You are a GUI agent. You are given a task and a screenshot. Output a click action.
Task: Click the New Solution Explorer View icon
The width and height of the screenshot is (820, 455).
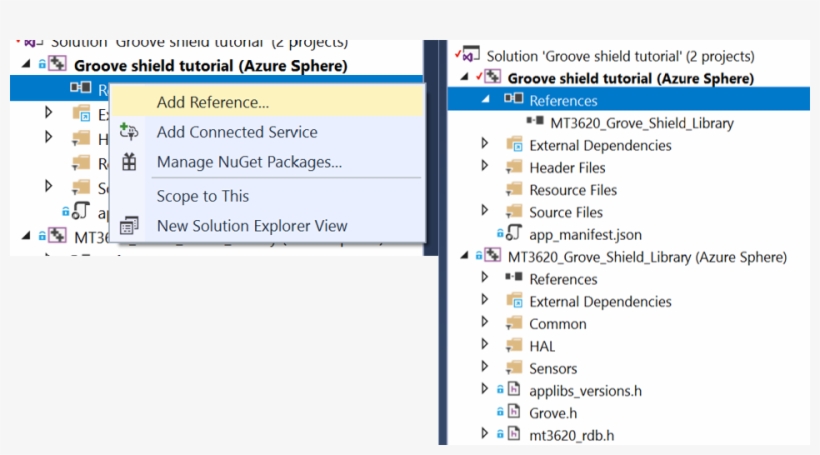[129, 225]
